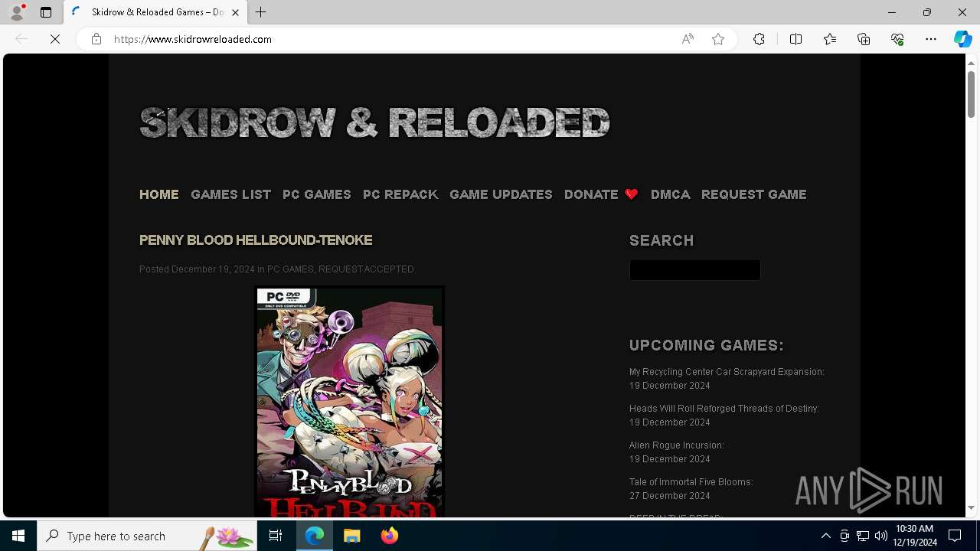Stop loading the page

point(55,39)
